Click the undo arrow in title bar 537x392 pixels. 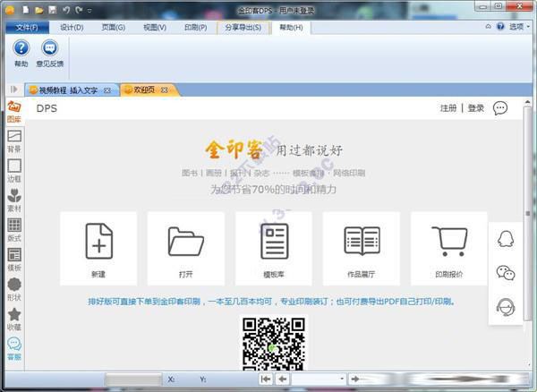(66, 10)
